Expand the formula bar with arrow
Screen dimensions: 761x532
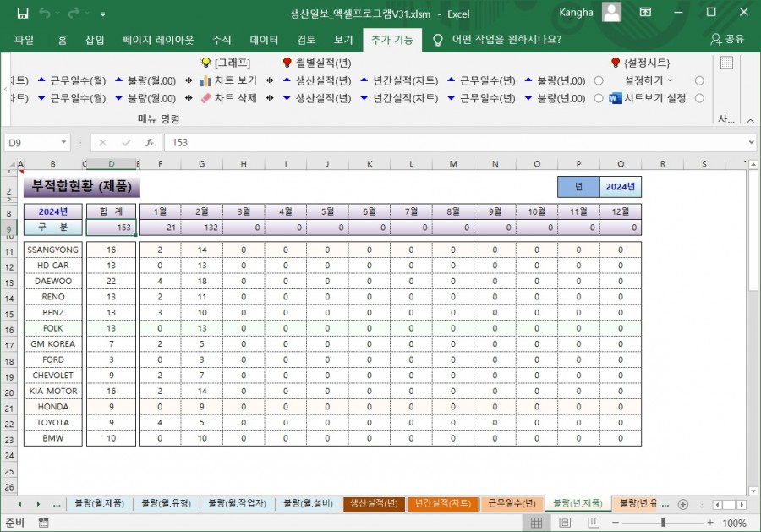752,142
